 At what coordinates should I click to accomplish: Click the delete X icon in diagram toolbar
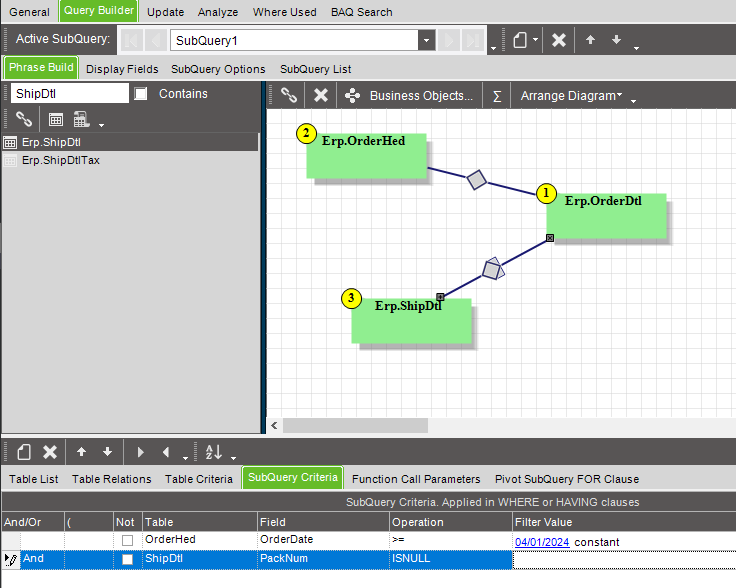(x=321, y=96)
